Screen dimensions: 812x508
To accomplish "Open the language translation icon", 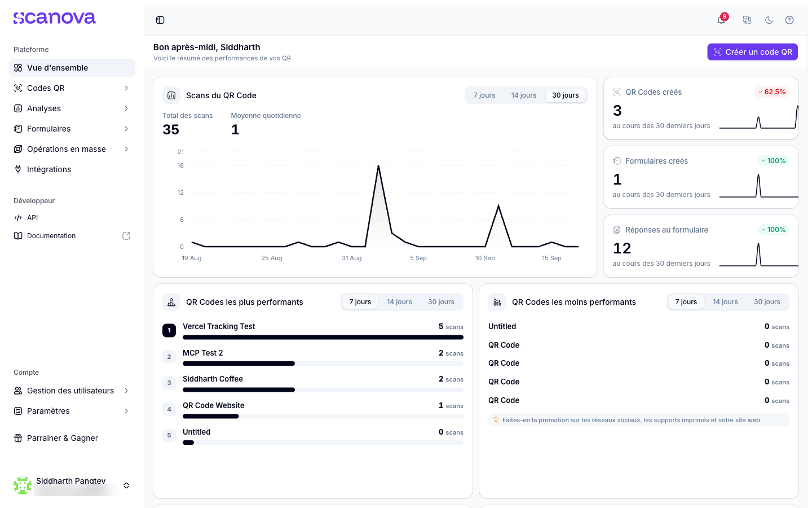I will pyautogui.click(x=747, y=20).
